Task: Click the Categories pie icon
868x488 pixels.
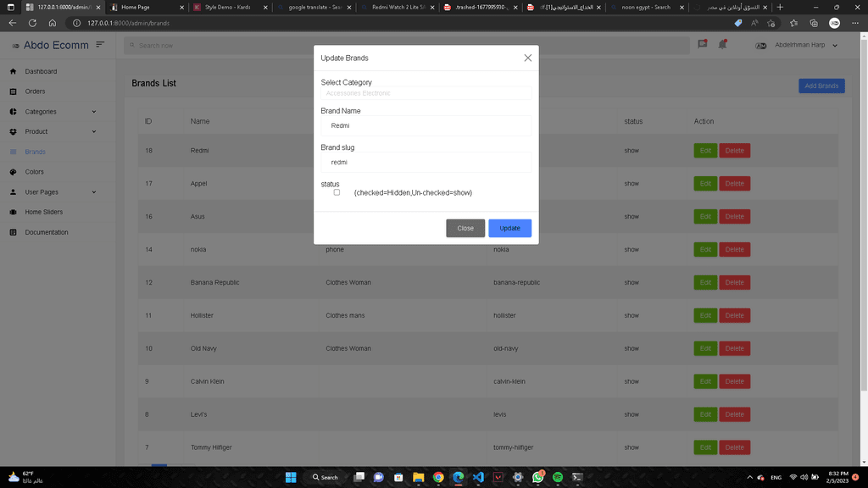Action: 14,112
